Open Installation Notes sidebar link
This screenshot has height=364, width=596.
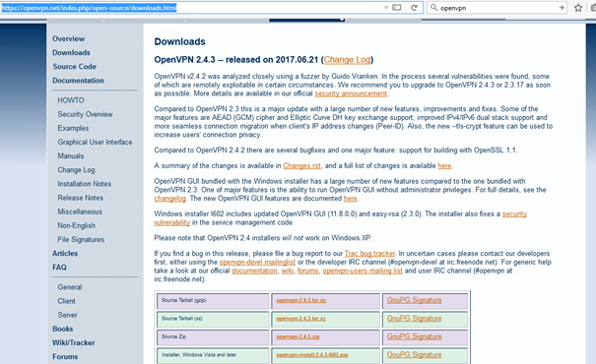85,184
